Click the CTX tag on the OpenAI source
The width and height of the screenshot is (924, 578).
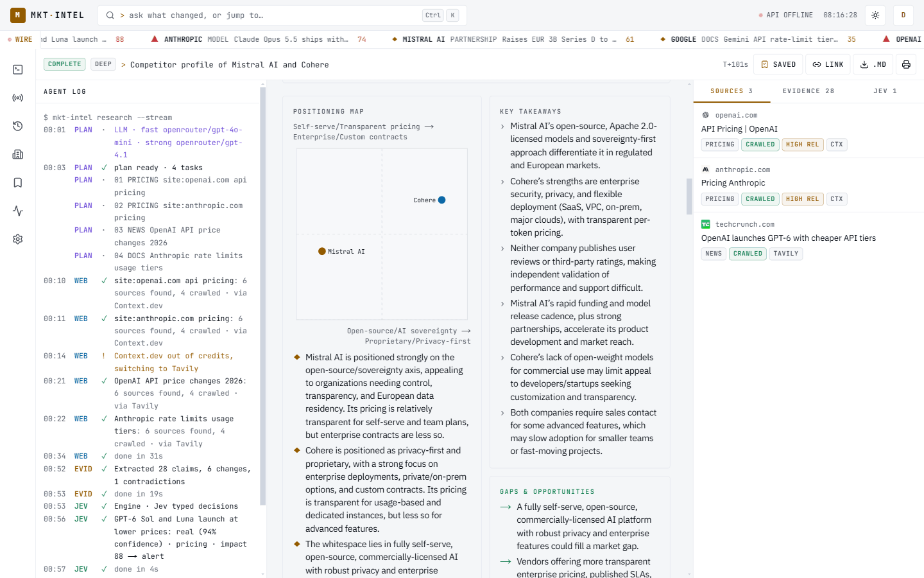pyautogui.click(x=837, y=144)
